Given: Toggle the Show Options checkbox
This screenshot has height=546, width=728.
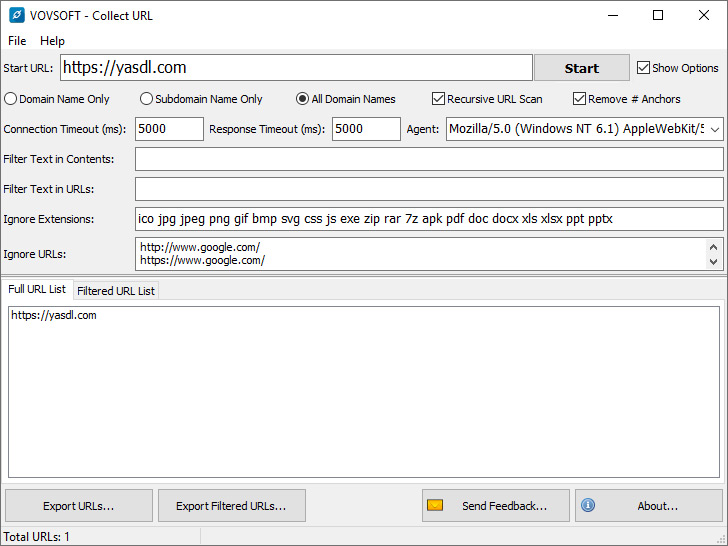Looking at the screenshot, I should [644, 68].
